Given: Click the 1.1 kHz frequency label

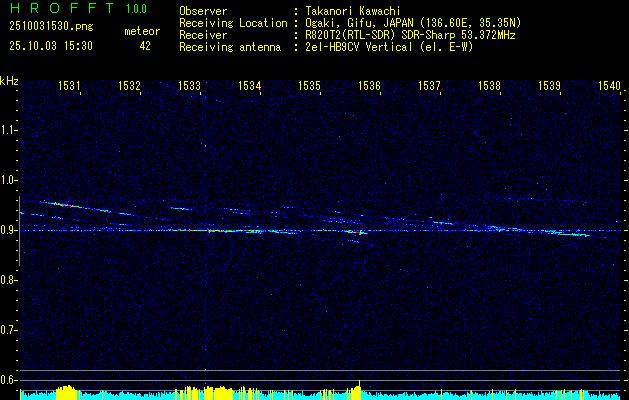Looking at the screenshot, I should (x=8, y=130).
